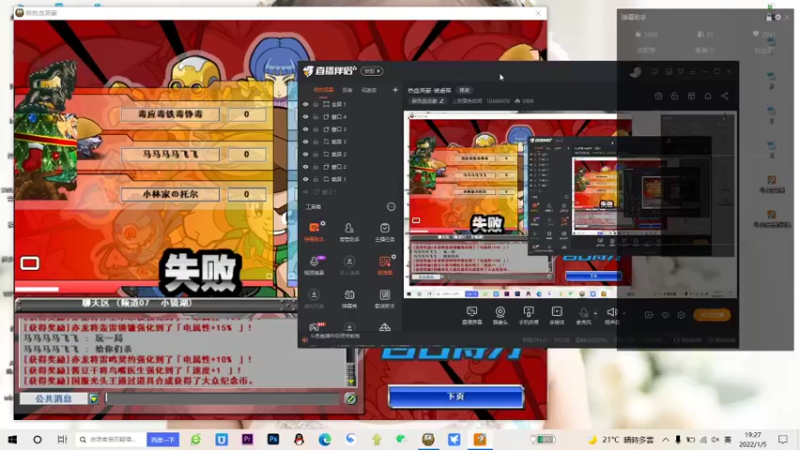
Task: Toggle microphone icon in 直播伴侣 bottom bar
Action: [x=583, y=315]
